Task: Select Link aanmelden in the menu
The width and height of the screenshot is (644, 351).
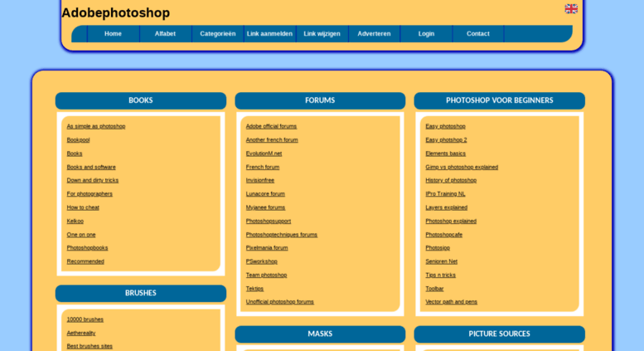Action: click(x=270, y=34)
